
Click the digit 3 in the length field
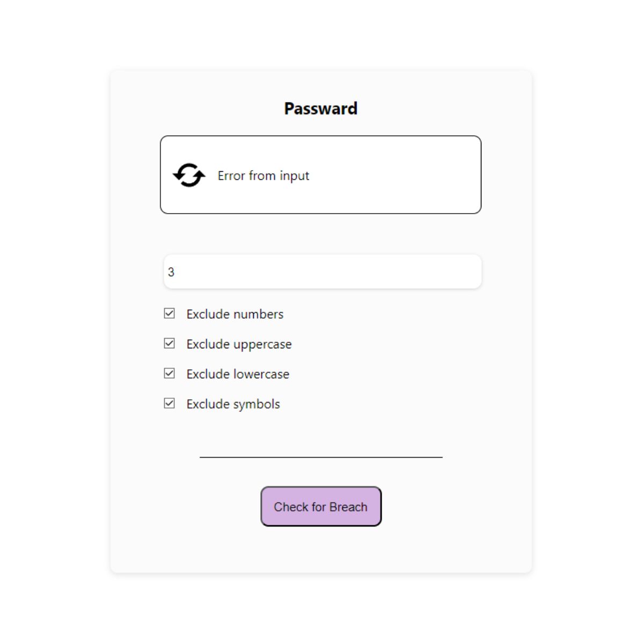pos(171,273)
